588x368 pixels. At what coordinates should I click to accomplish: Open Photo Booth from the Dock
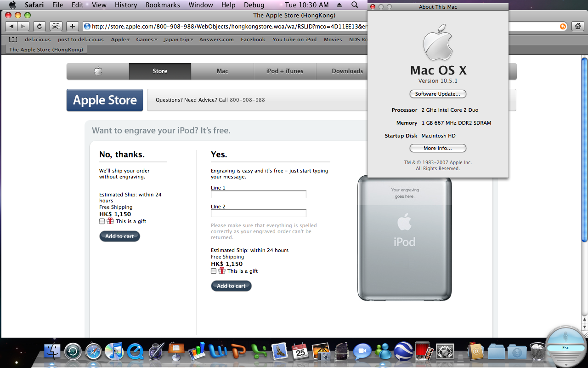(x=424, y=352)
